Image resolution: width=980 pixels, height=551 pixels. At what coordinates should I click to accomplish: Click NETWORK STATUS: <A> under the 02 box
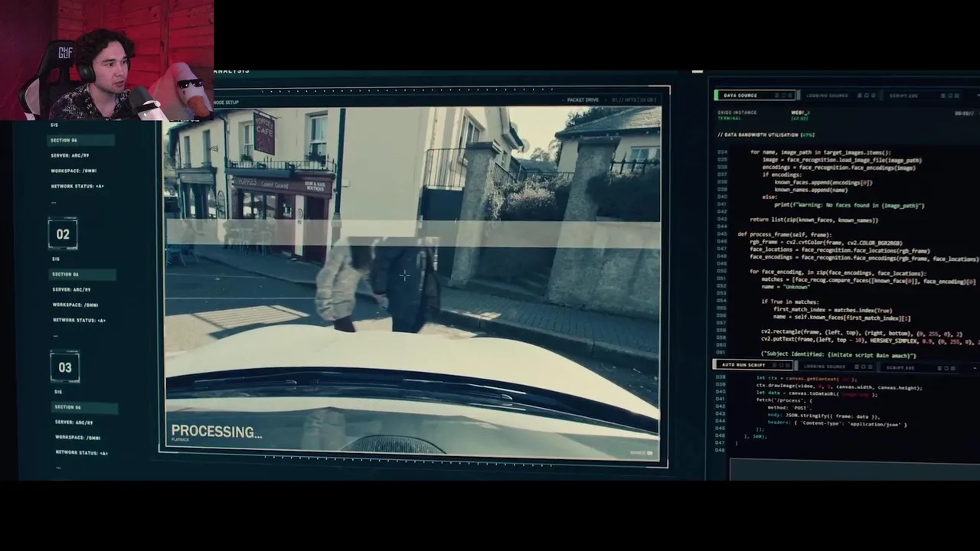tap(79, 320)
